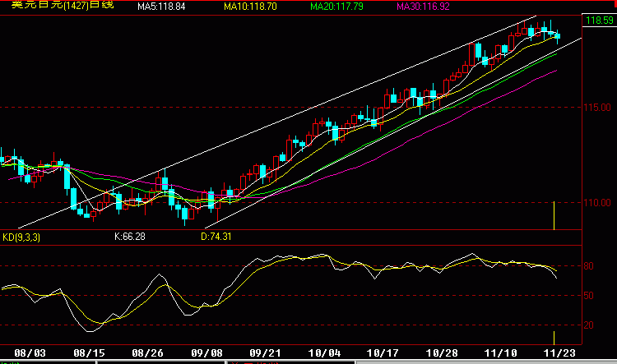Click the yellow cursor marker in the KD pane

[554, 338]
